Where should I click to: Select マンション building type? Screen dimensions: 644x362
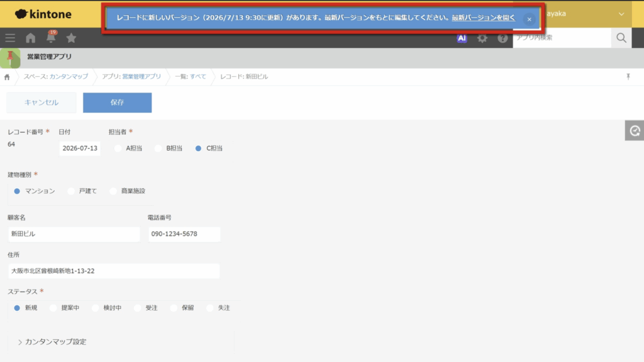click(x=17, y=191)
